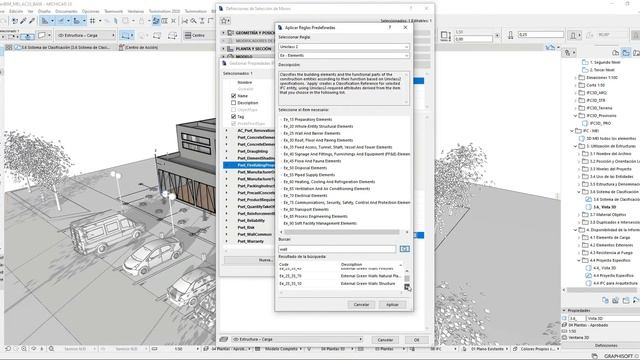Open the Diseño menu
This screenshot has width=640, height=360.
(44, 11)
